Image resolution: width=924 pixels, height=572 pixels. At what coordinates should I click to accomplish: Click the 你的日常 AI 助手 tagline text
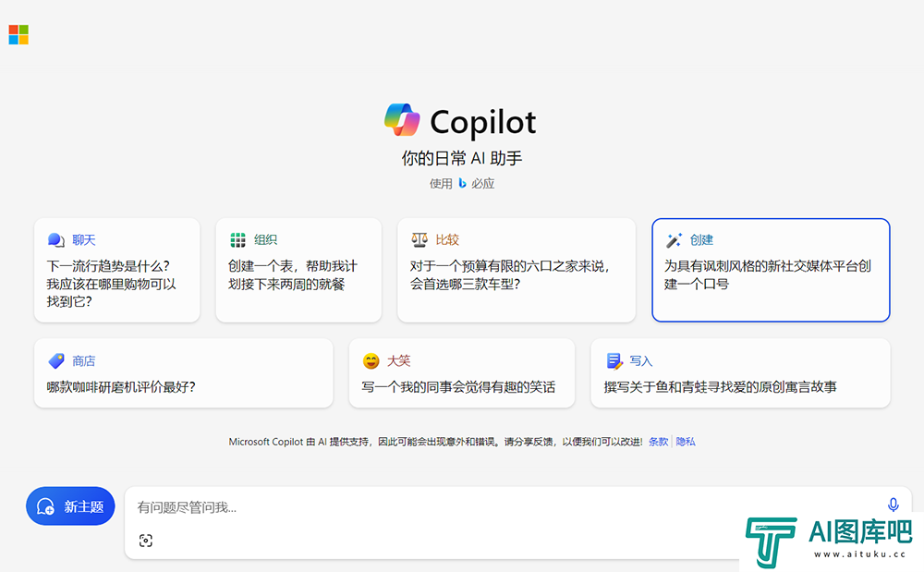(462, 158)
